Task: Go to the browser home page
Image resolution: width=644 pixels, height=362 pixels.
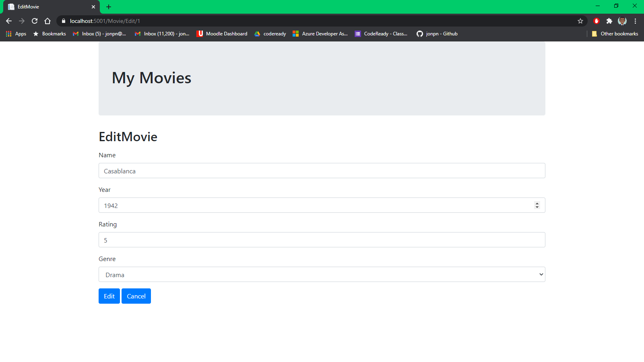Action: tap(47, 21)
